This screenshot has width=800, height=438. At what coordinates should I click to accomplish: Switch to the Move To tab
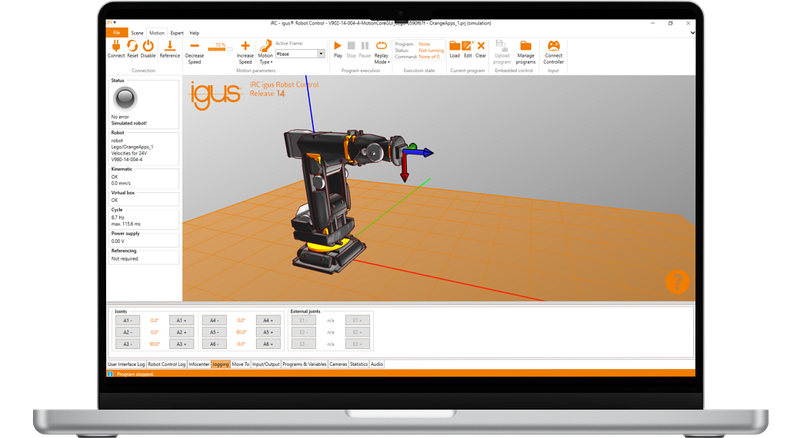[240, 364]
